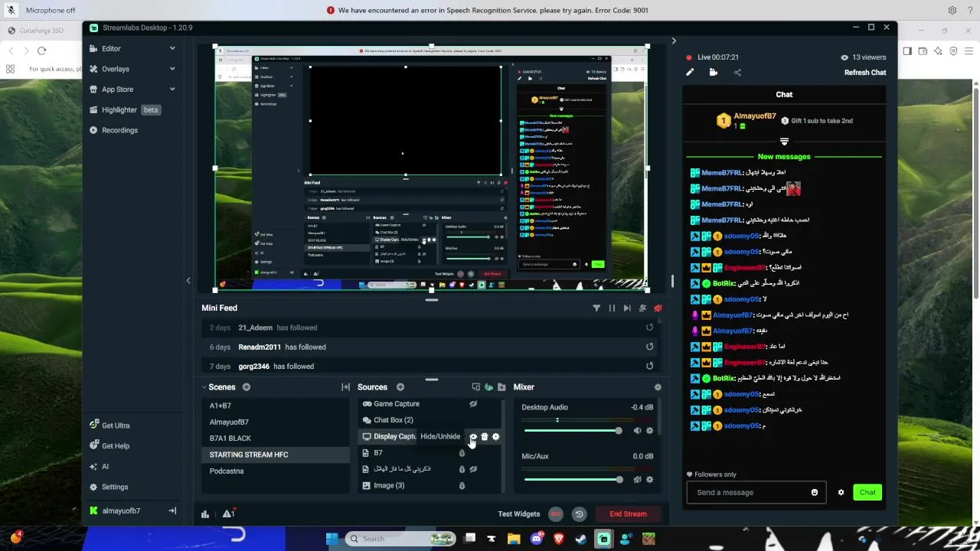Viewport: 980px width, 551px height.
Task: Expand the App Store sidebar chevron
Action: [x=172, y=90]
